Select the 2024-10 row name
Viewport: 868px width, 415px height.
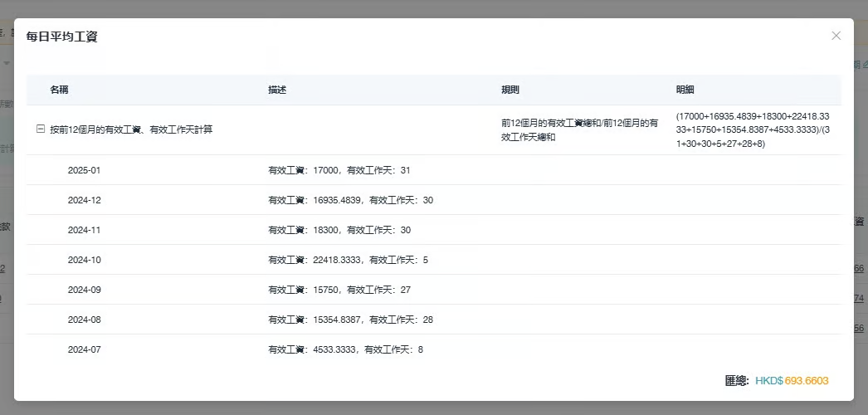coord(84,260)
